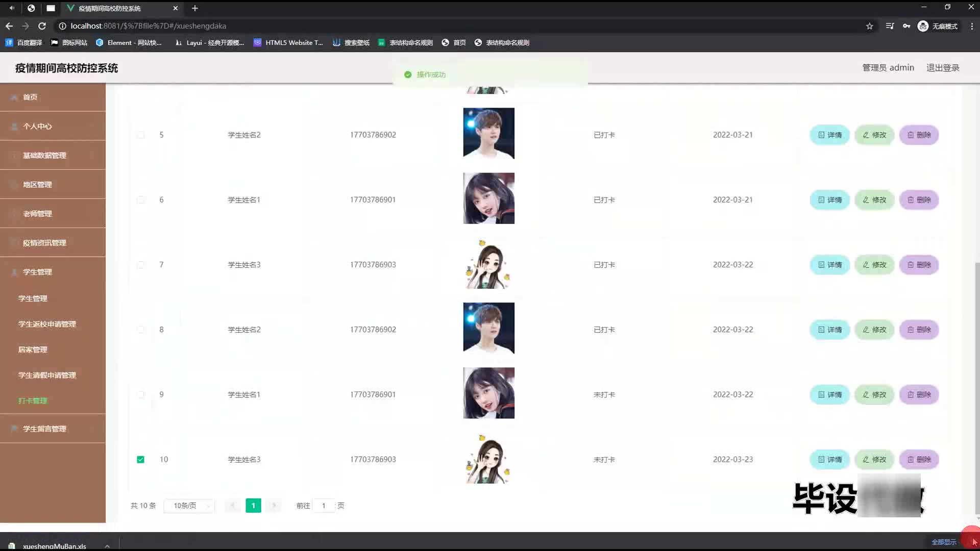
Task: Open the 10条/页 page size dropdown
Action: 189,506
